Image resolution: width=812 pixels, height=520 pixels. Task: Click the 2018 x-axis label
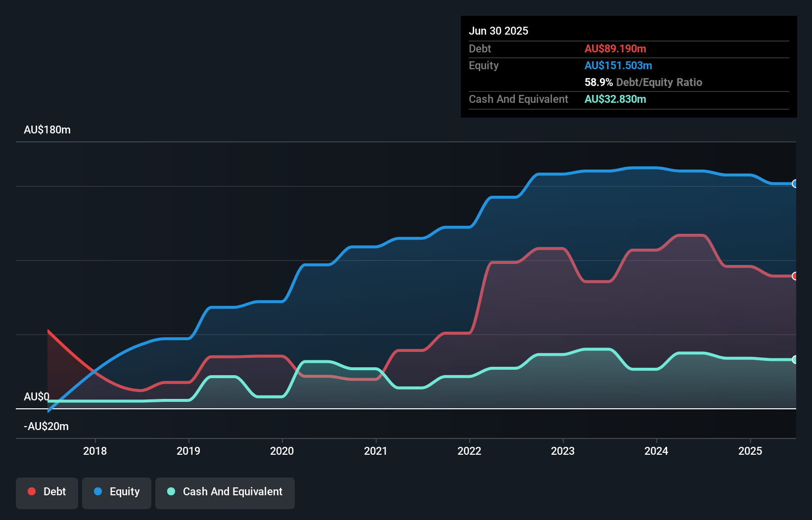click(95, 451)
